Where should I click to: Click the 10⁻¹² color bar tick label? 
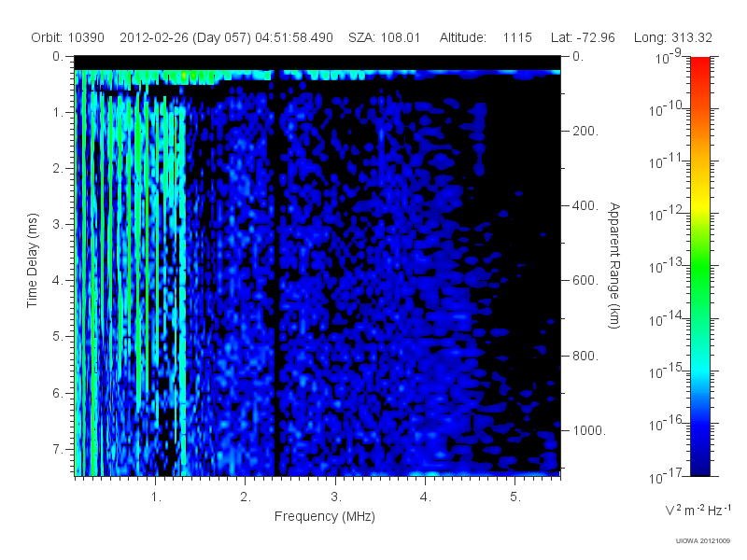(668, 214)
